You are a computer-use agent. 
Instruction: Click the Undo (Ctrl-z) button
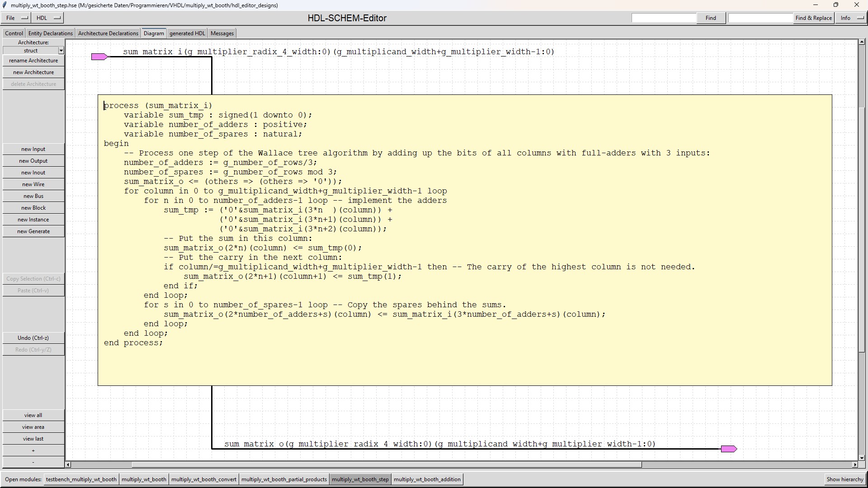(x=33, y=338)
